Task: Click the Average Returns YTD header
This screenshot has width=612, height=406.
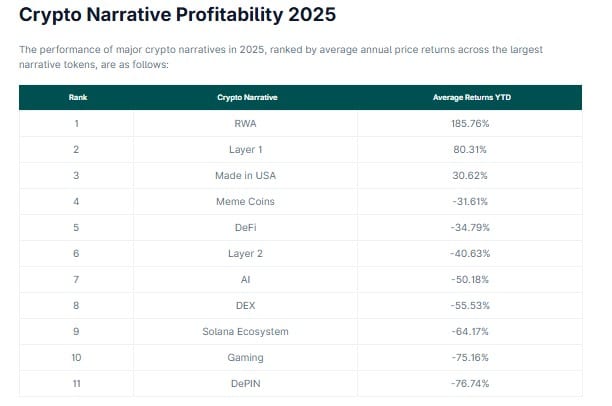Action: (471, 97)
